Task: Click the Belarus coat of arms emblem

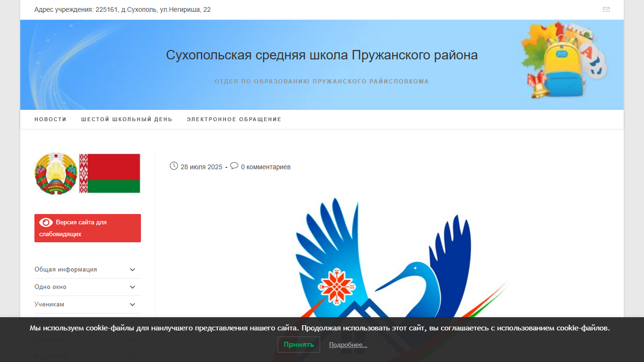Action: click(56, 173)
